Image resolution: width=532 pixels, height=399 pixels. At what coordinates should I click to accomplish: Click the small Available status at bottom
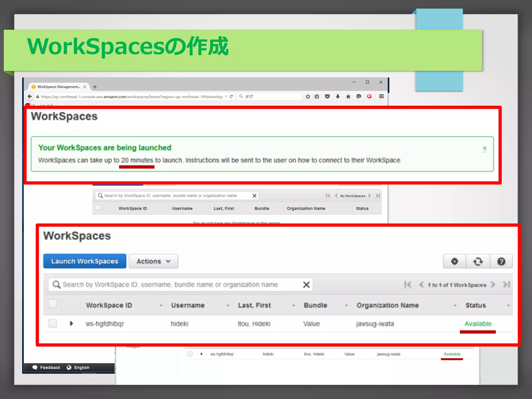pos(452,354)
